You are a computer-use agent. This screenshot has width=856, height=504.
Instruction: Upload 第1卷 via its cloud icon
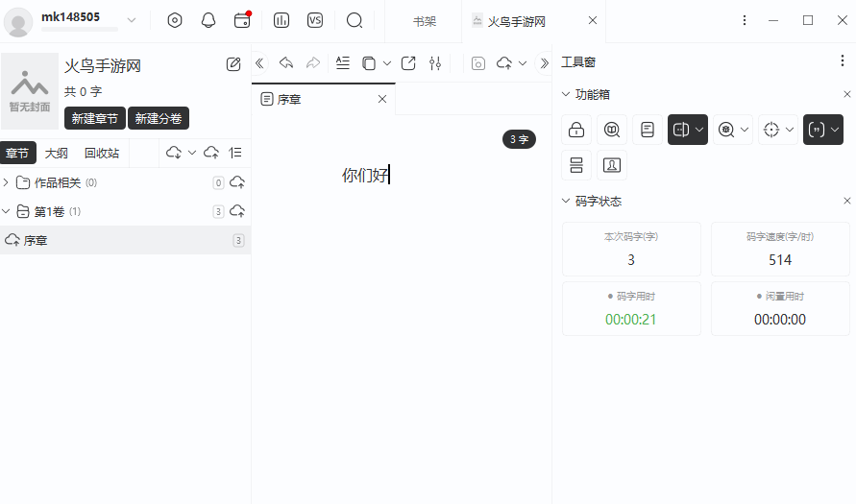(237, 211)
